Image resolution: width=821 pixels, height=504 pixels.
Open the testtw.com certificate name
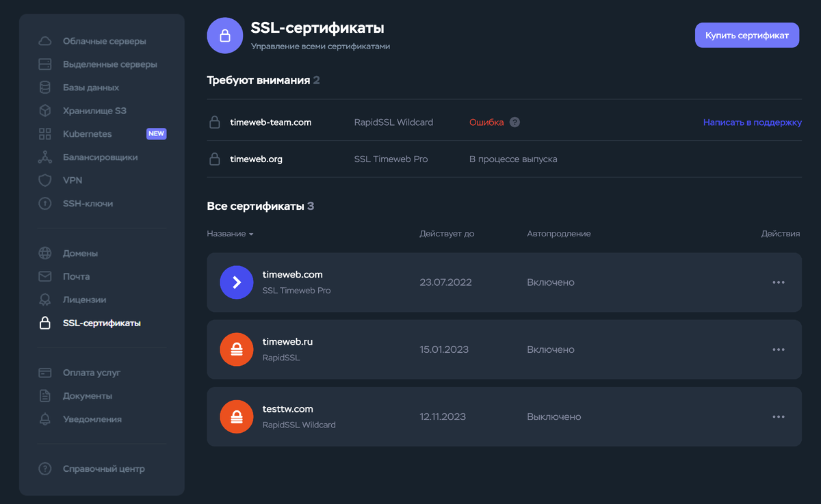(x=287, y=409)
